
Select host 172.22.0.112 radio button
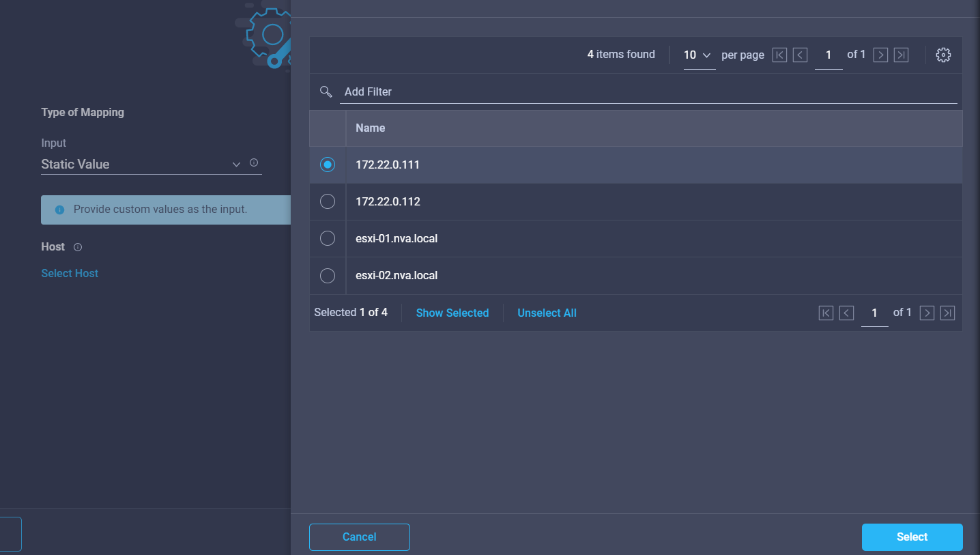328,201
